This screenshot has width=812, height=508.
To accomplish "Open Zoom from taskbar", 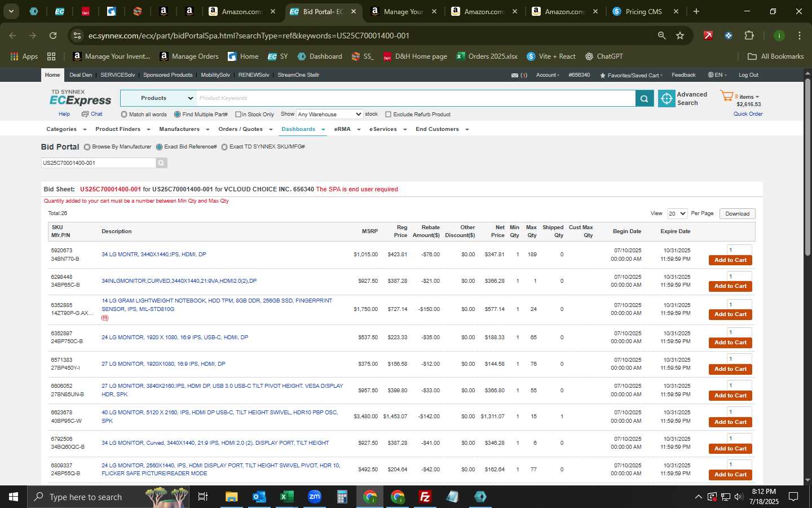I will 314,497.
